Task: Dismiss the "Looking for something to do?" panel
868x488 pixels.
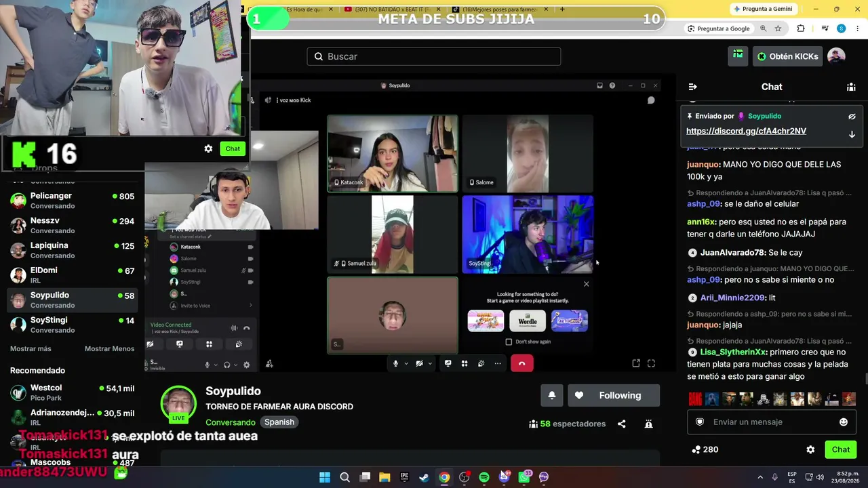Action: 587,284
